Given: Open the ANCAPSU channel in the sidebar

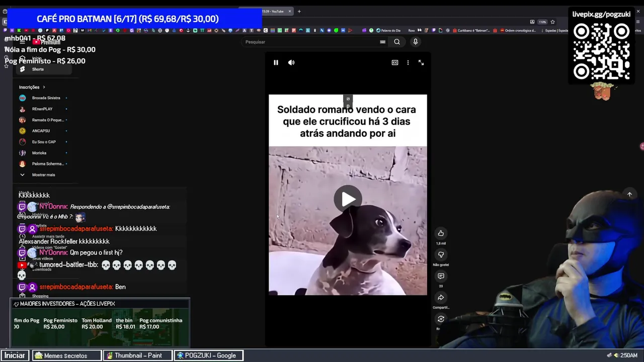Looking at the screenshot, I should [x=43, y=131].
